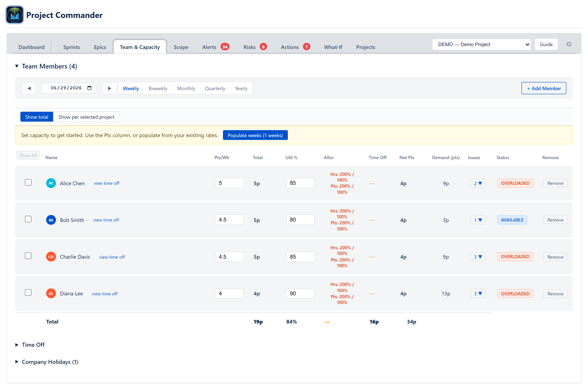The height and width of the screenshot is (390, 588).
Task: Expand Alice Chen's issues dropdown (2)
Action: (478, 183)
